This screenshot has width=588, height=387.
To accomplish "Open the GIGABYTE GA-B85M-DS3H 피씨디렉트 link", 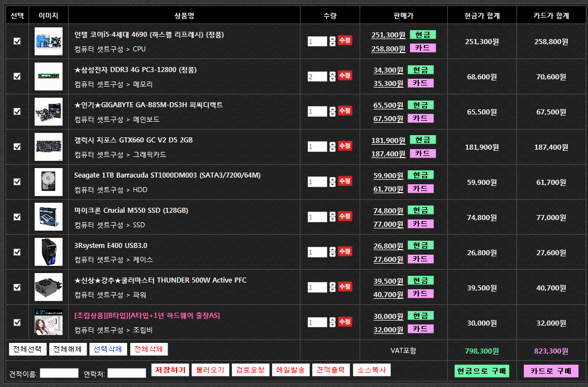I will [x=149, y=105].
